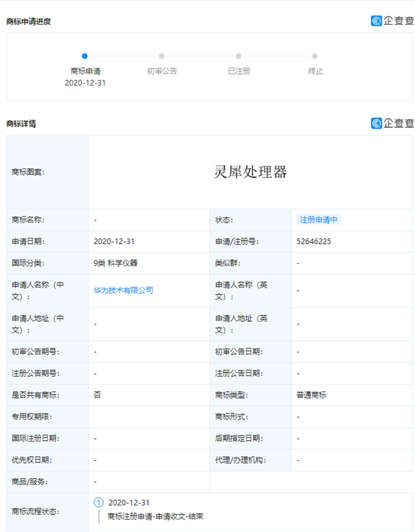Select the 初审公告 progress step label
The image size is (415, 532).
(161, 71)
